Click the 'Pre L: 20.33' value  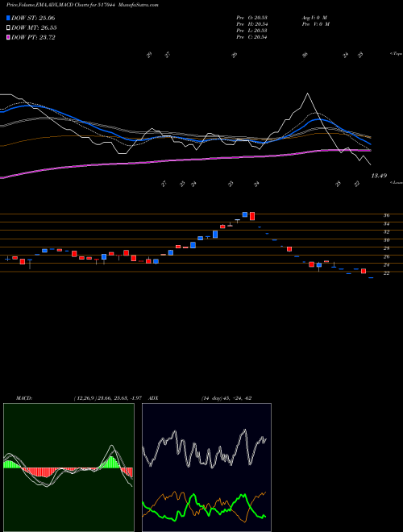pos(251,31)
